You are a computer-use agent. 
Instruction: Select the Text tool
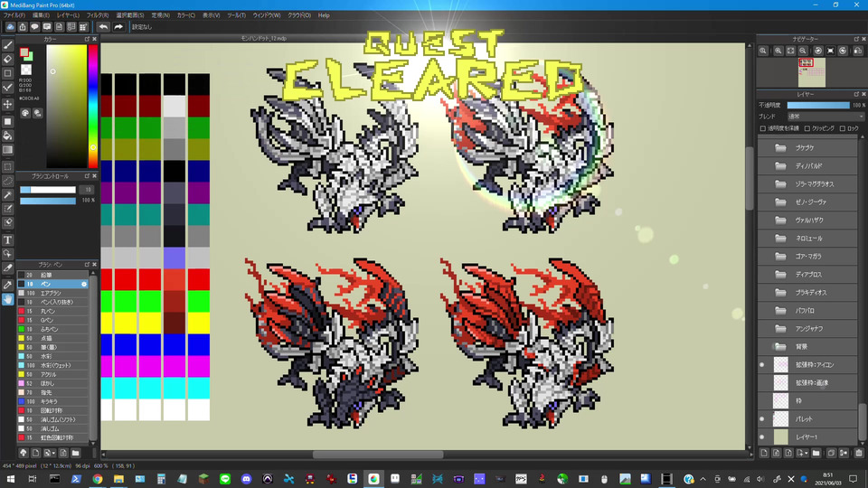tap(8, 239)
